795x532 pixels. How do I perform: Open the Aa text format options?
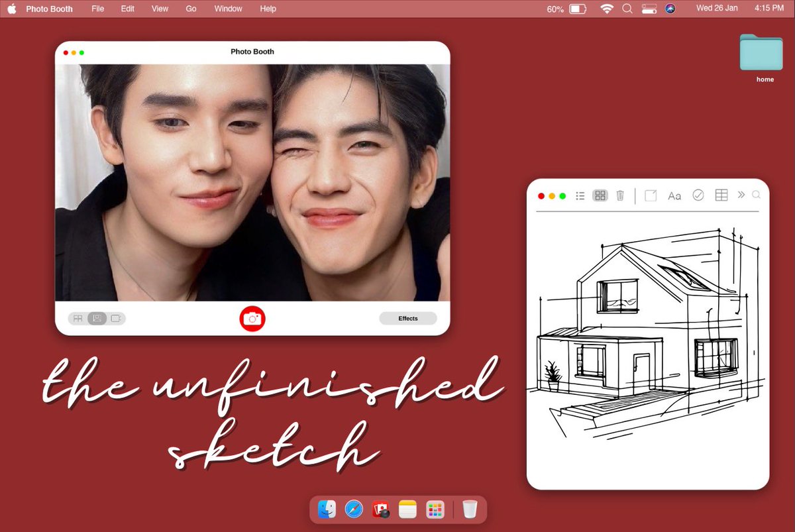(x=674, y=195)
